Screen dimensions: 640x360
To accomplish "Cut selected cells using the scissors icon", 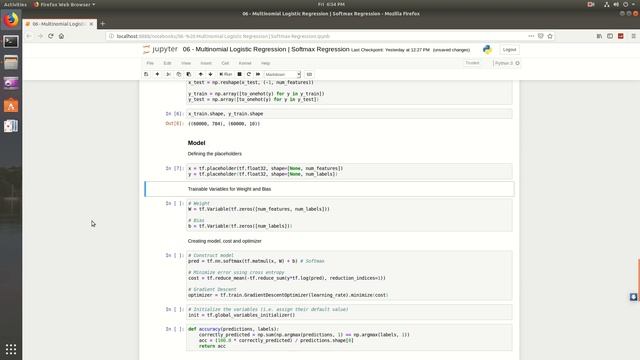I will click(168, 74).
